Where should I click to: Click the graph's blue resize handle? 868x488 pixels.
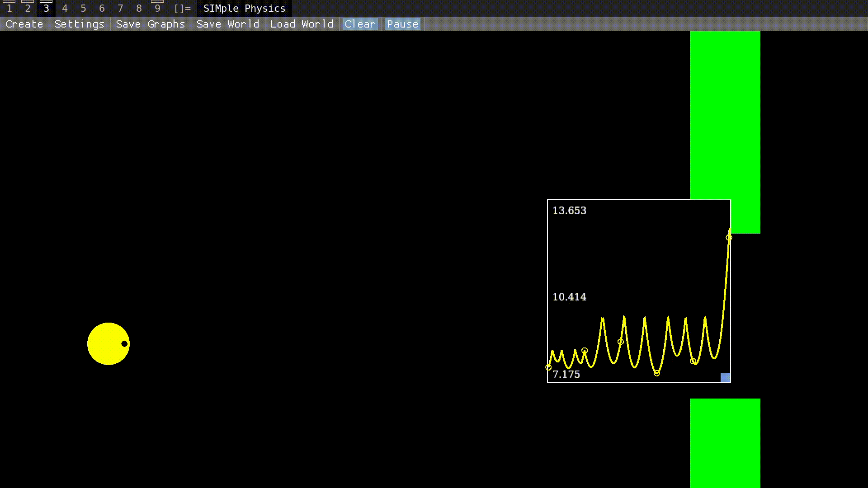(x=725, y=378)
